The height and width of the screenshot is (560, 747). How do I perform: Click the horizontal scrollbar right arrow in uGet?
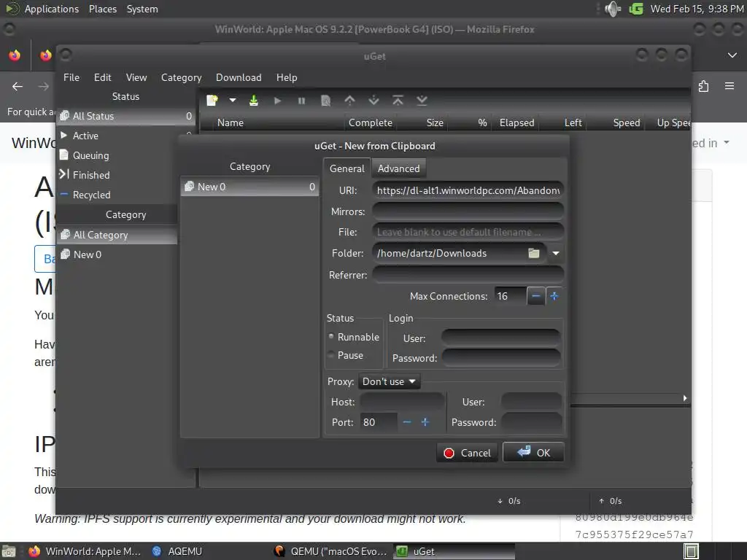[684, 398]
